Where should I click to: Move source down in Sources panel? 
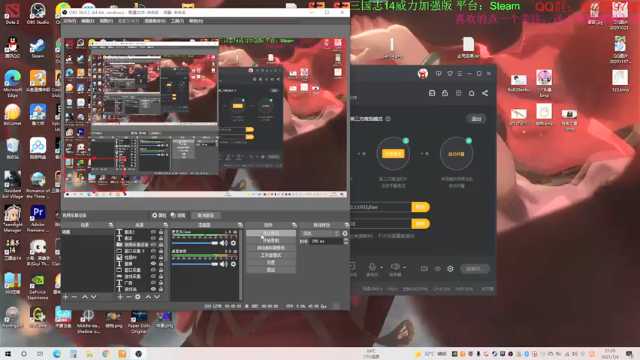click(157, 297)
